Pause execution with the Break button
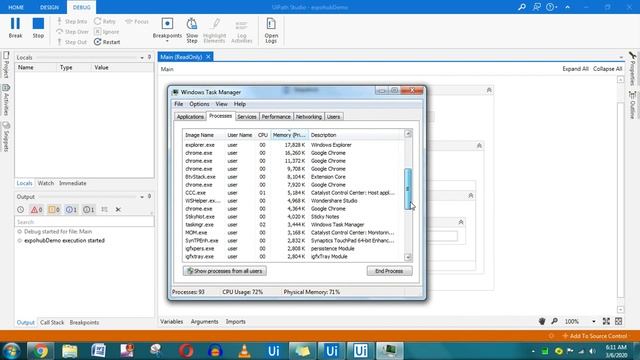Image resolution: width=640 pixels, height=360 pixels. (15, 28)
